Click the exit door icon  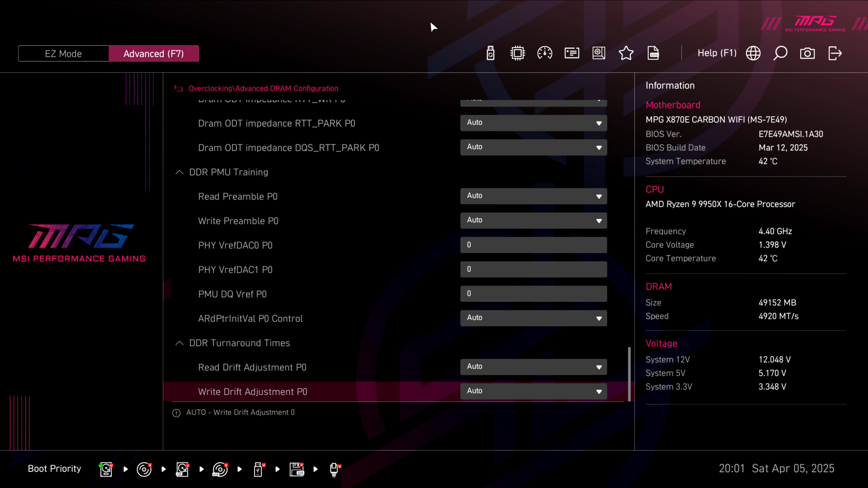pyautogui.click(x=835, y=53)
